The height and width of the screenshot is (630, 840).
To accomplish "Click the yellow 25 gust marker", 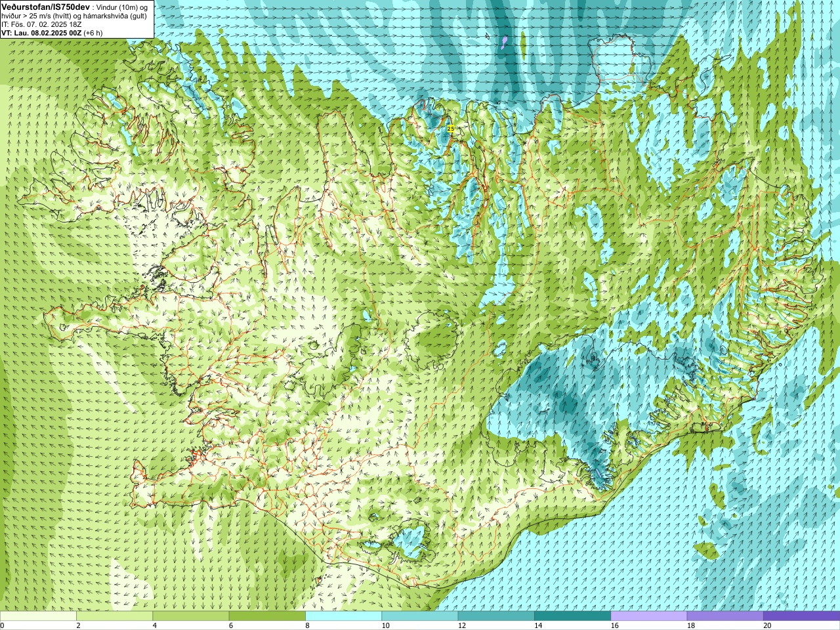I will 450,129.
